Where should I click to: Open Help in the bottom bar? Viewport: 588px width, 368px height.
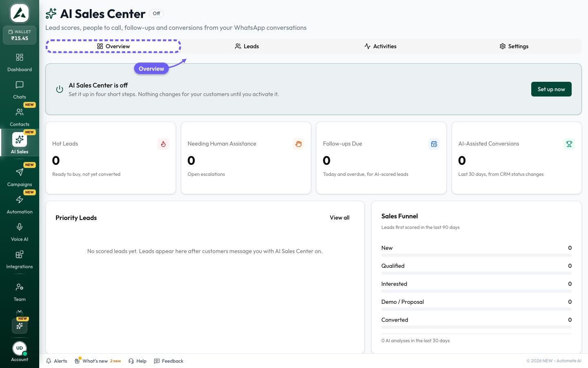pos(137,361)
